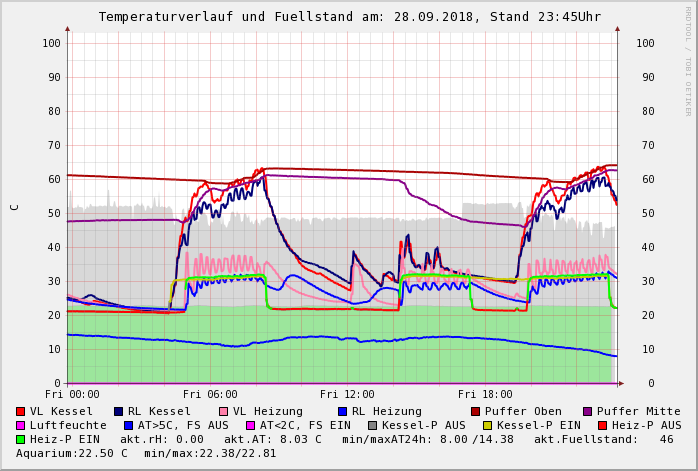Click the 'AT>5C, FS AUS' legend label
Screen dimensions: 698x471
pyautogui.click(x=183, y=425)
